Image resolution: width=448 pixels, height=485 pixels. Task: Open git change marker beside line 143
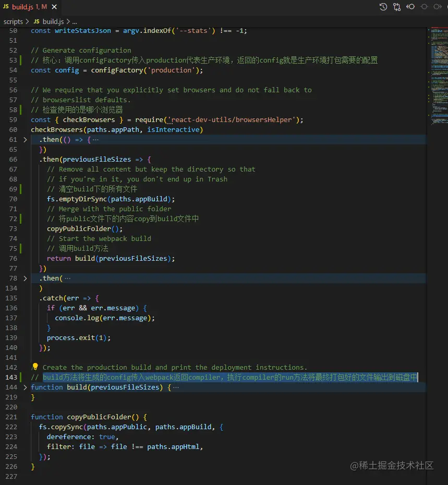21,377
